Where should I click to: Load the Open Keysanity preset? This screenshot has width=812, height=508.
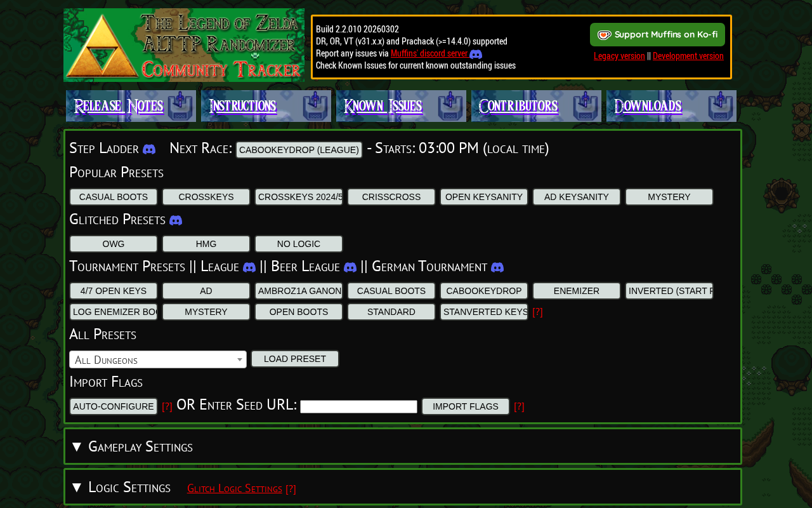484,197
